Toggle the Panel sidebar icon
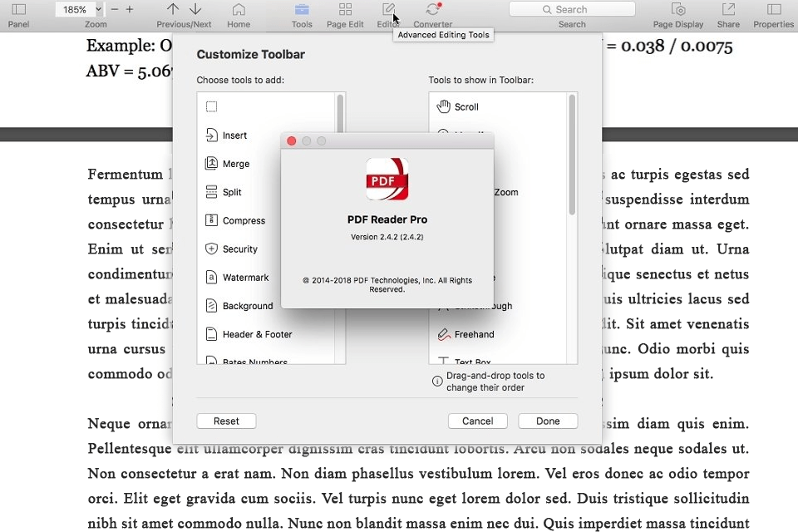The height and width of the screenshot is (532, 798). [x=19, y=9]
